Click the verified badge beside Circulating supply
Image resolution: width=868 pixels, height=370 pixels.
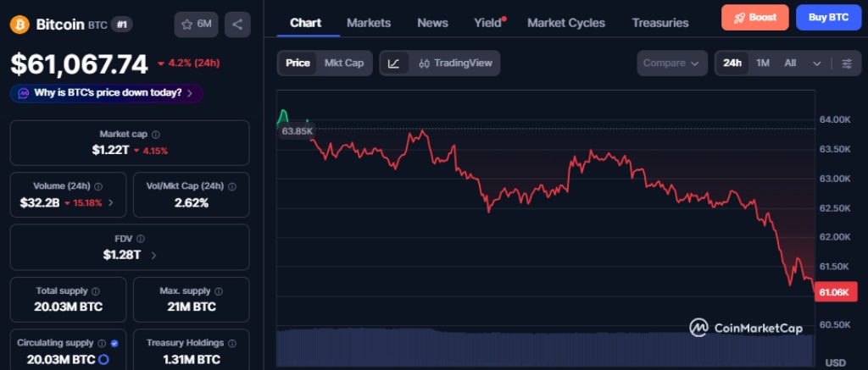click(114, 343)
